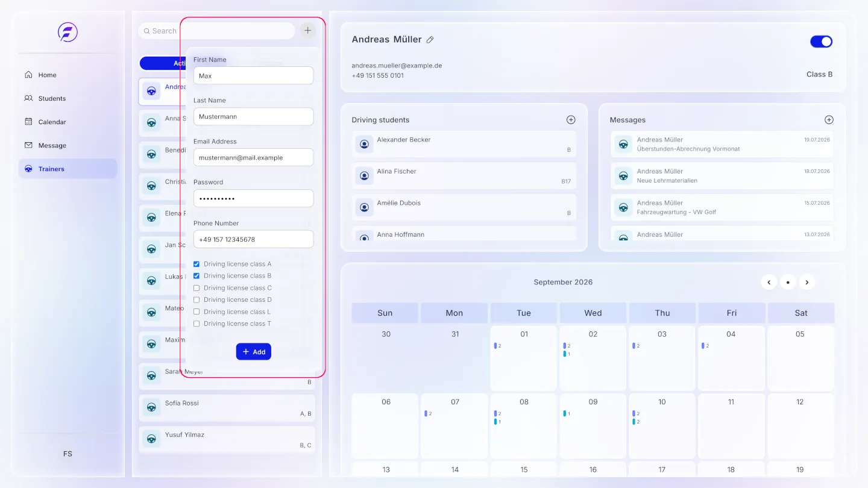Click Amélie Dubois's student avatar icon

pos(364,207)
